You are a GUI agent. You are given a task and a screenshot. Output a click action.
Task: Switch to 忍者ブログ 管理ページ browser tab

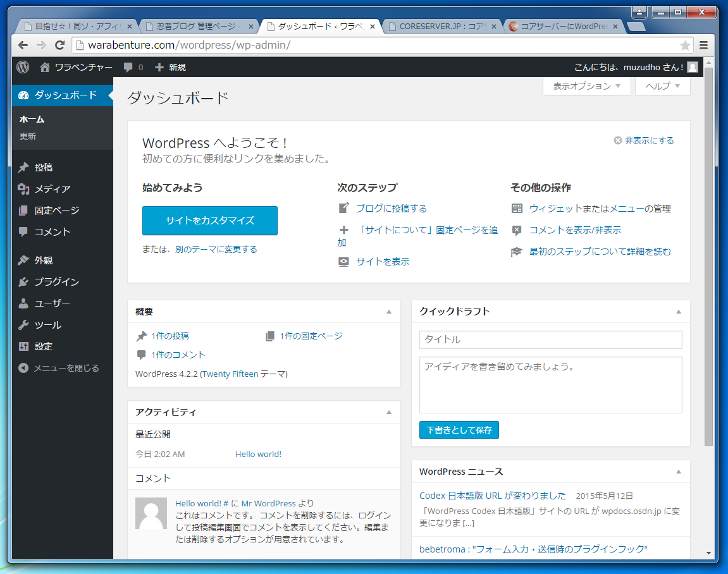[x=198, y=27]
